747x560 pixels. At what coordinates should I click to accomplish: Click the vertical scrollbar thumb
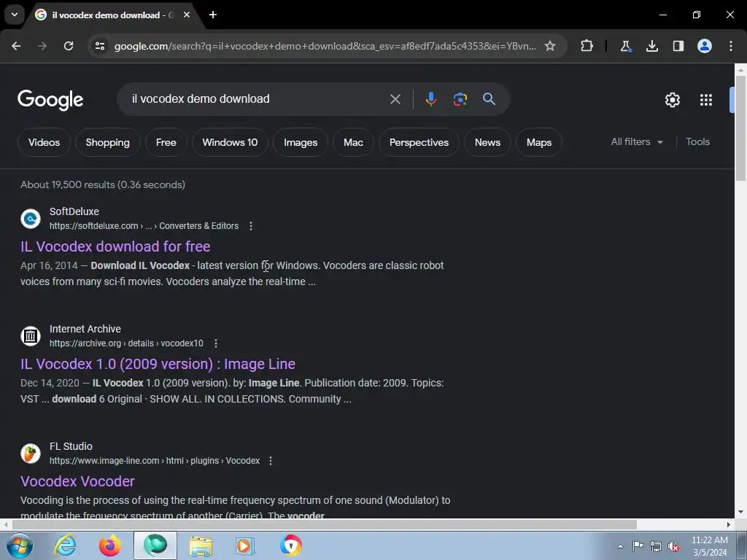(x=740, y=128)
